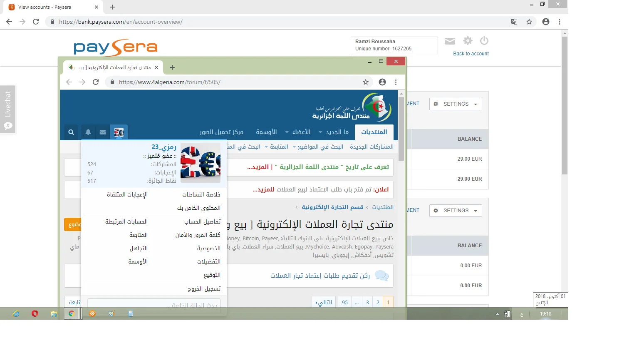Click forum address bar URL
This screenshot has height=348, width=644.
[170, 82]
